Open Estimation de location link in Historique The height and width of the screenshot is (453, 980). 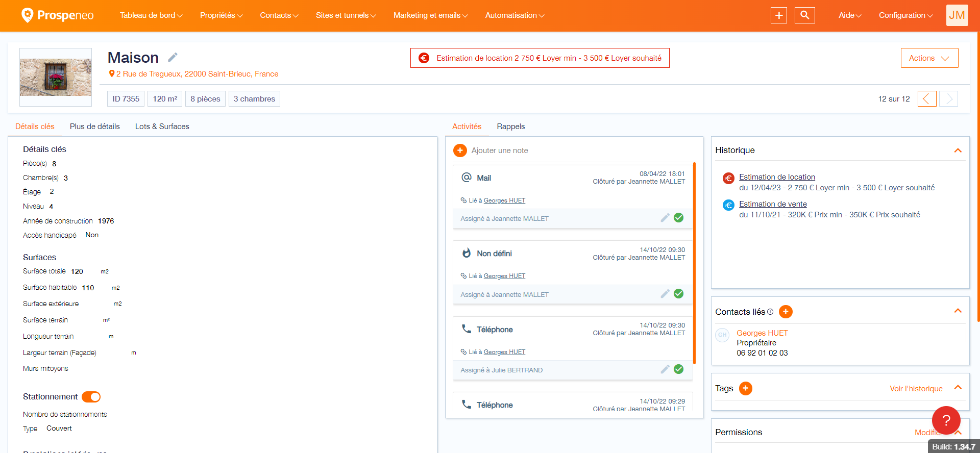pyautogui.click(x=777, y=177)
